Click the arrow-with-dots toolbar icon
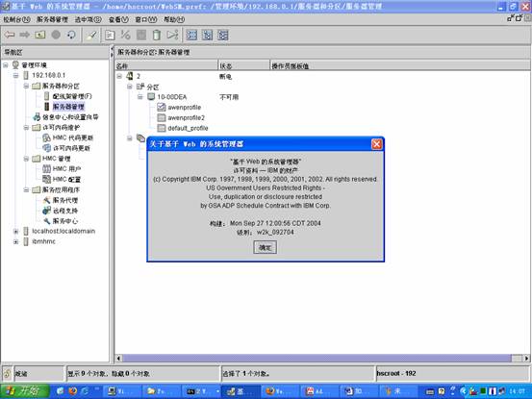Viewport: 532px width, 399px height. point(172,35)
